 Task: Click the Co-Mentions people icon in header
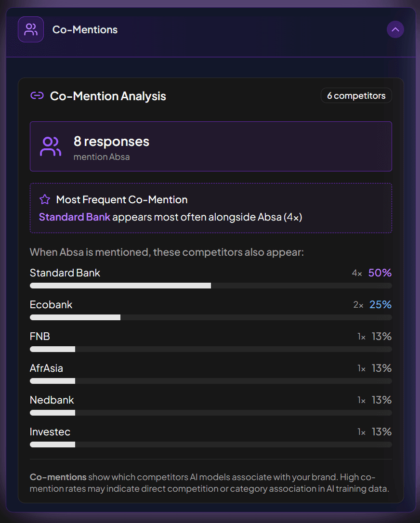[x=30, y=29]
